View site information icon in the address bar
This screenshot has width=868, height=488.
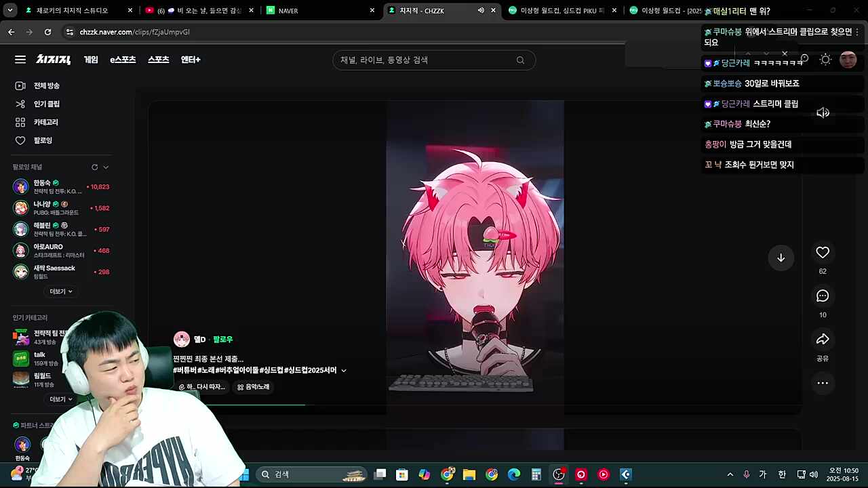point(69,32)
